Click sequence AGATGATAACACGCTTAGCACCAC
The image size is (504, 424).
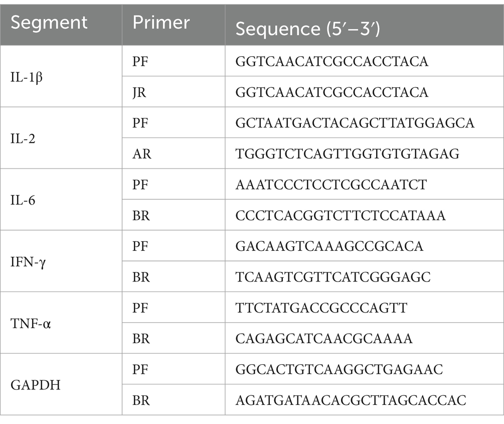[x=351, y=400]
